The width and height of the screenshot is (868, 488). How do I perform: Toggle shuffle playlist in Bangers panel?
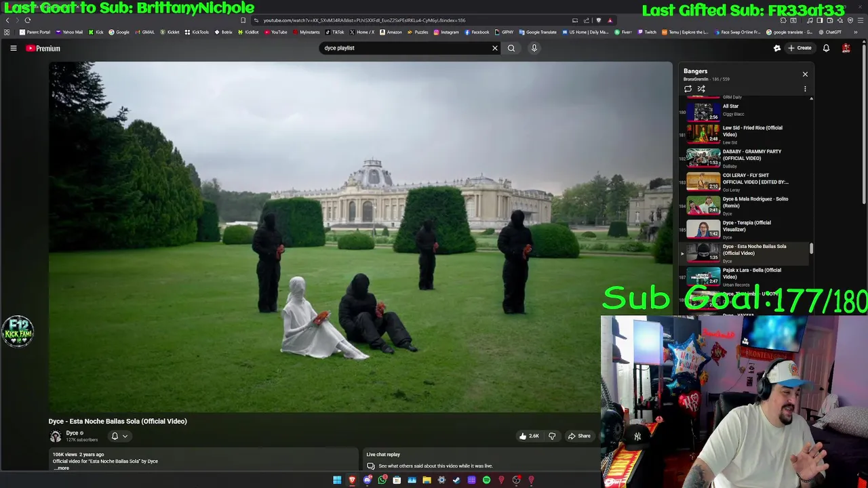pos(701,89)
